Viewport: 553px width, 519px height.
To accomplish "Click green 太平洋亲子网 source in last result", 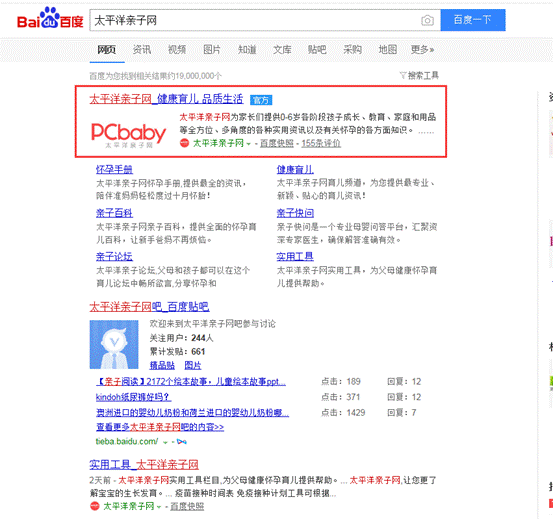I will 129,506.
